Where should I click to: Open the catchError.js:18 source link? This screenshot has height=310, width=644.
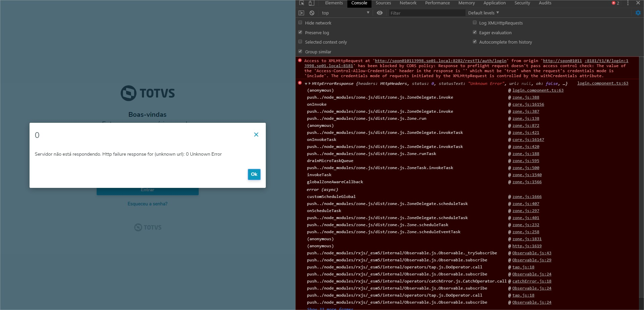coord(532,281)
